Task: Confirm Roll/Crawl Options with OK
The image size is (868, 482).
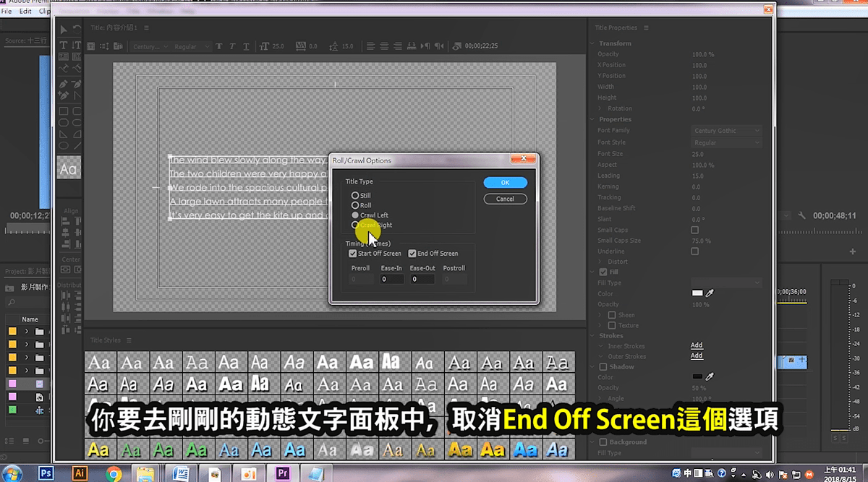Action: click(505, 183)
